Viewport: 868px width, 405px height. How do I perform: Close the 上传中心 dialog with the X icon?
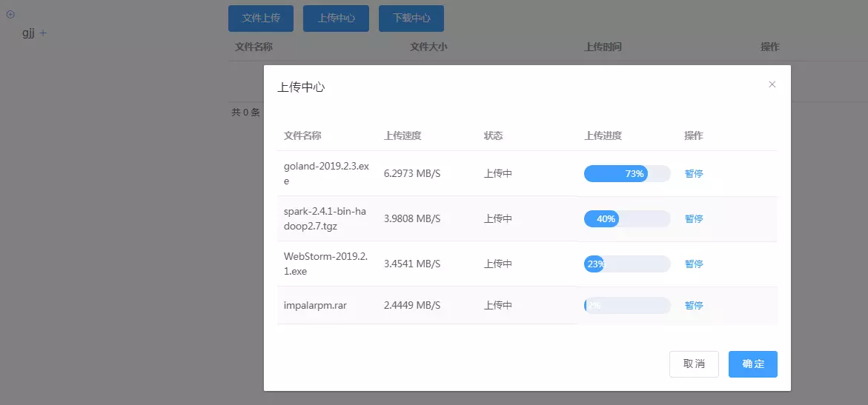point(772,84)
